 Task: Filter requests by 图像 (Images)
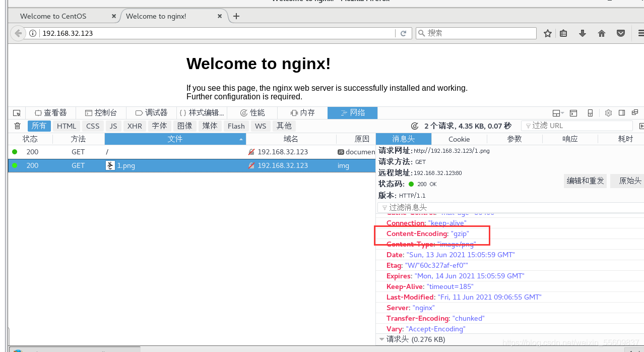pyautogui.click(x=185, y=126)
